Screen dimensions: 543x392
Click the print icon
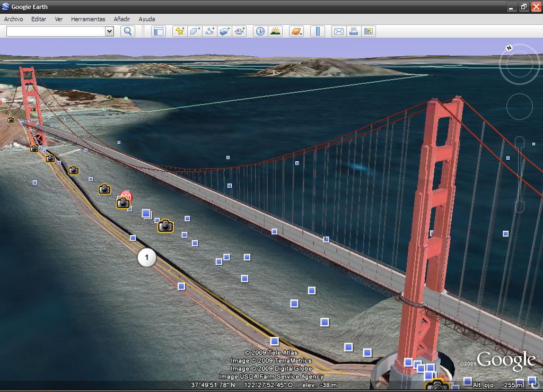coord(354,31)
